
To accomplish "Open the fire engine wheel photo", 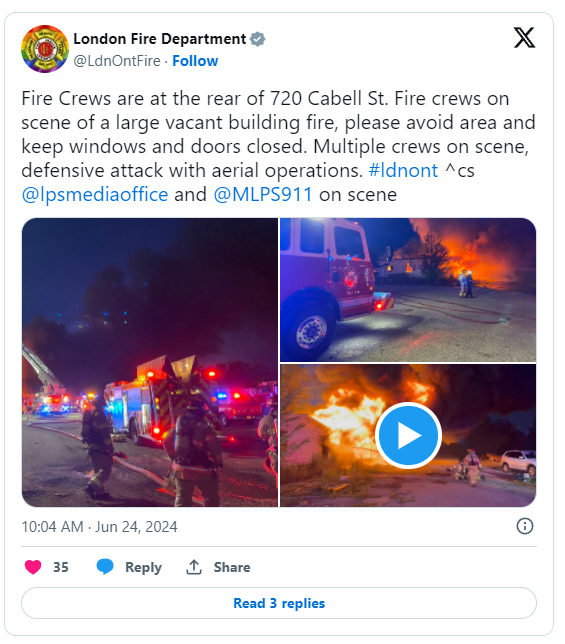I will click(408, 290).
